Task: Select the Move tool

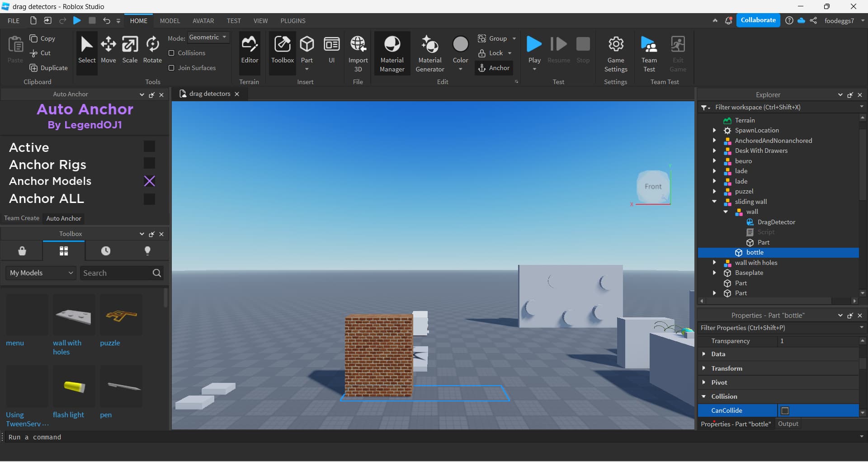Action: [x=108, y=50]
